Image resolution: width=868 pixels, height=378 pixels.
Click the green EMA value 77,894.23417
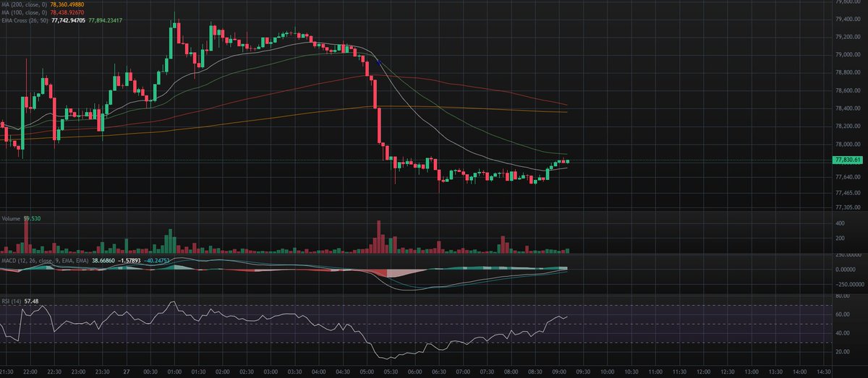point(107,20)
